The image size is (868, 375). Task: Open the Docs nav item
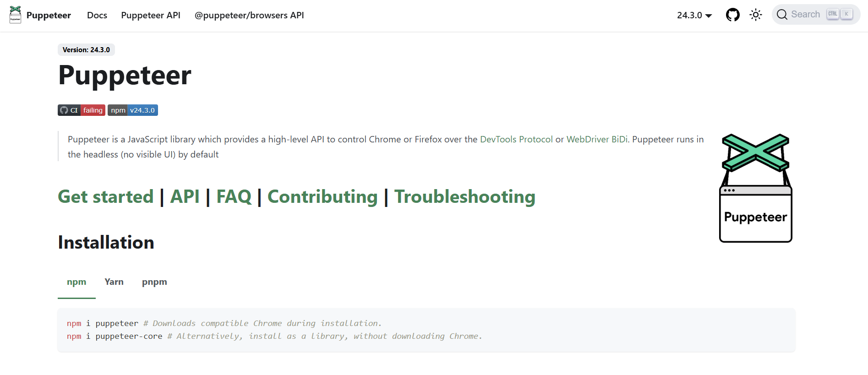click(x=97, y=15)
